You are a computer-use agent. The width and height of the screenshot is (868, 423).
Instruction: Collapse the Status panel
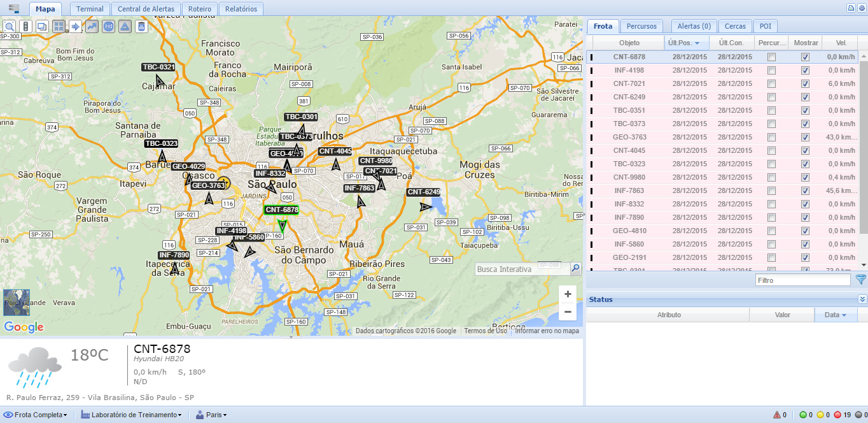[x=862, y=299]
